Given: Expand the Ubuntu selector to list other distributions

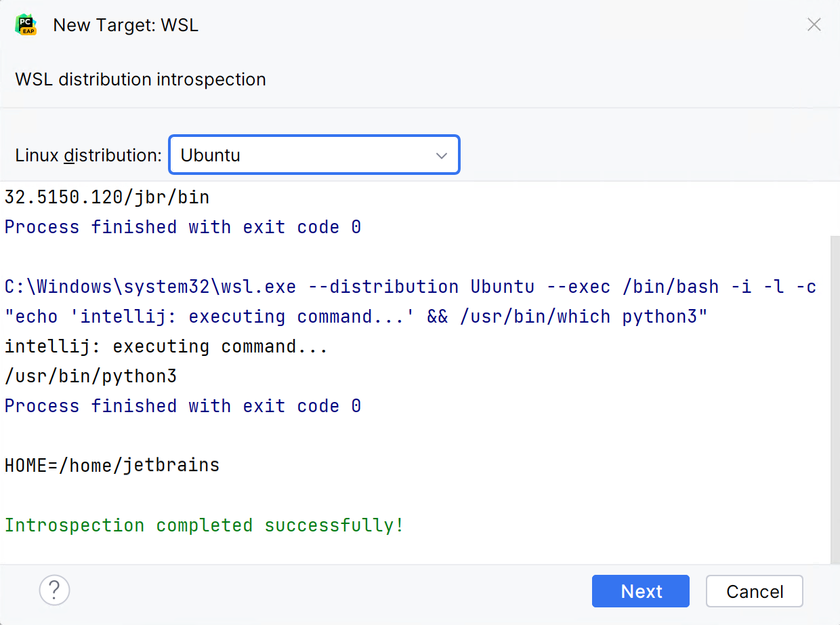Looking at the screenshot, I should click(x=442, y=155).
